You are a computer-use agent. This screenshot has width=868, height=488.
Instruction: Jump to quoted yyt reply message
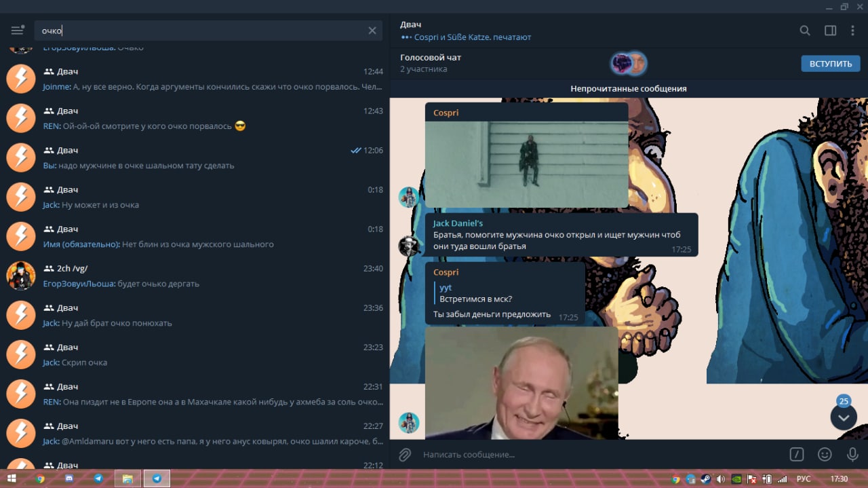[506, 293]
